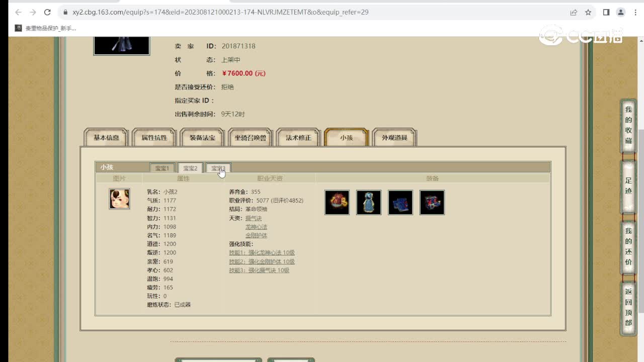Image resolution: width=644 pixels, height=362 pixels.
Task: Click the 乳名 小孩2 text
Action: [162, 192]
